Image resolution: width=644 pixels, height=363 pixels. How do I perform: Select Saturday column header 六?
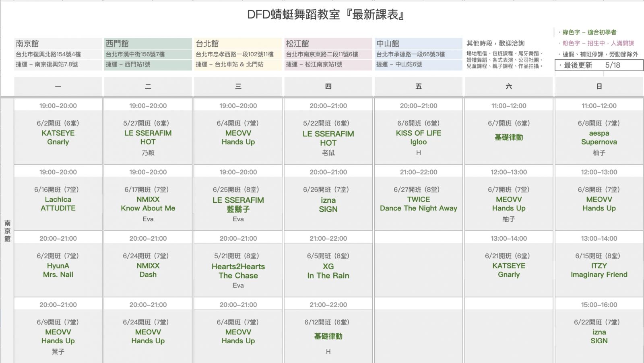pos(509,87)
